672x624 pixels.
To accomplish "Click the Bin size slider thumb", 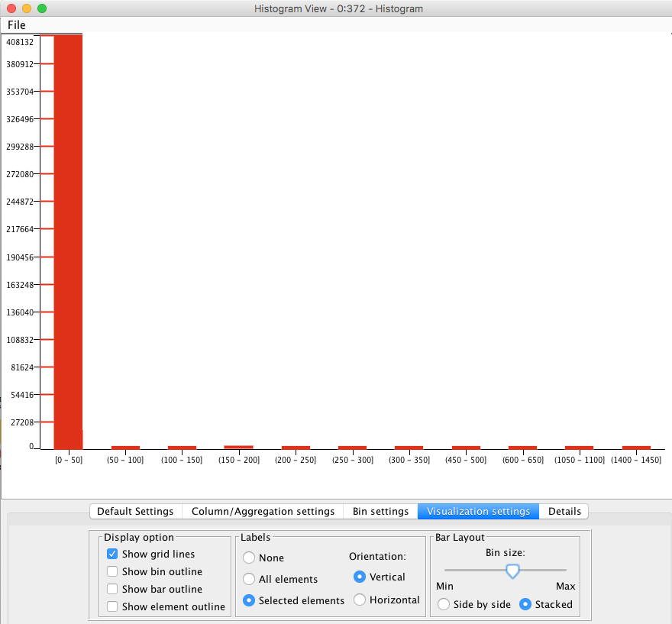I will 512,571.
